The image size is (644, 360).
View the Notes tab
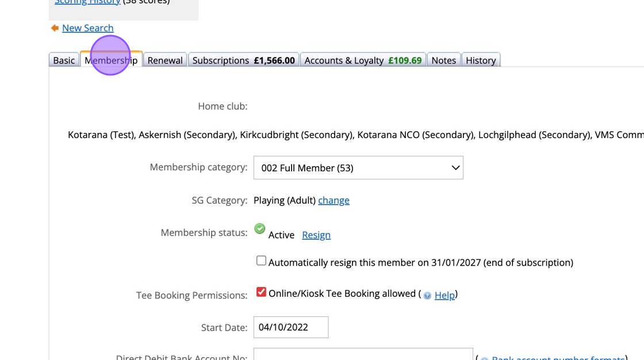pyautogui.click(x=443, y=60)
